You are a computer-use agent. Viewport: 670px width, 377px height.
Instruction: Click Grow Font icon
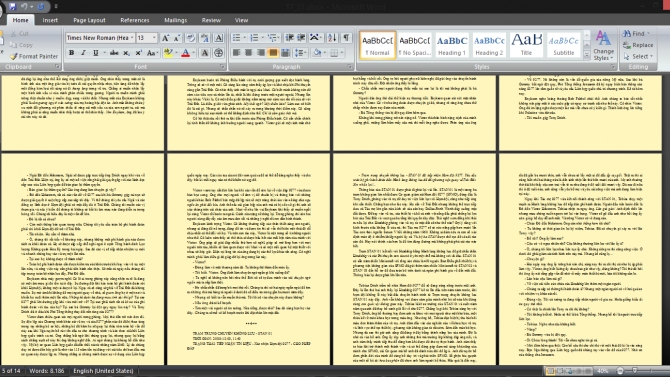pos(165,38)
